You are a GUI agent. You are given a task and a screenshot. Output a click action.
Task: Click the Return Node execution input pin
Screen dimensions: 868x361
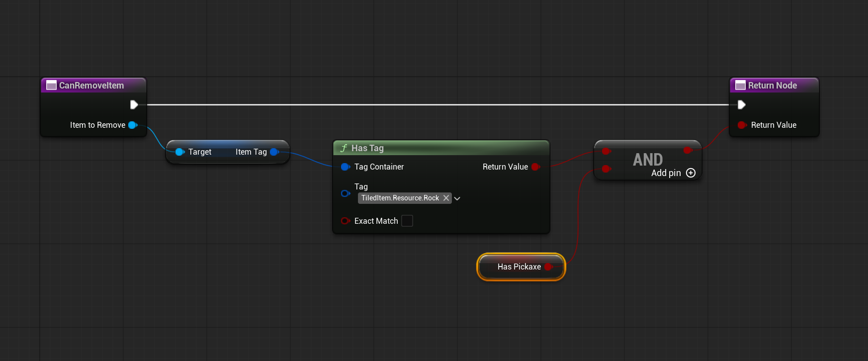(x=741, y=104)
